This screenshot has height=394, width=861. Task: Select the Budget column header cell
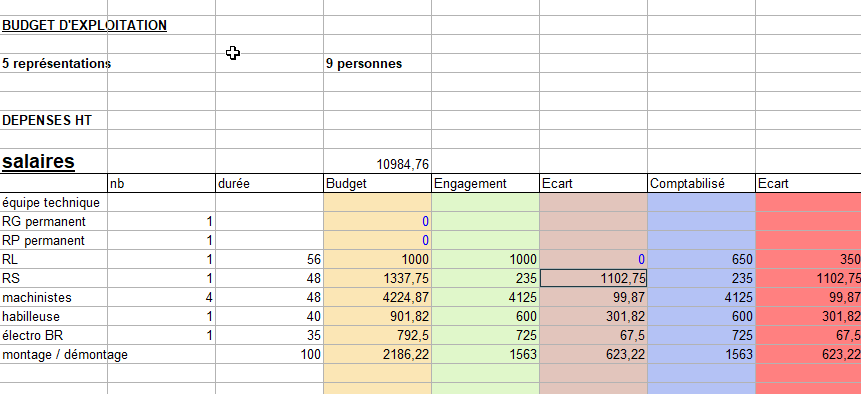(377, 183)
